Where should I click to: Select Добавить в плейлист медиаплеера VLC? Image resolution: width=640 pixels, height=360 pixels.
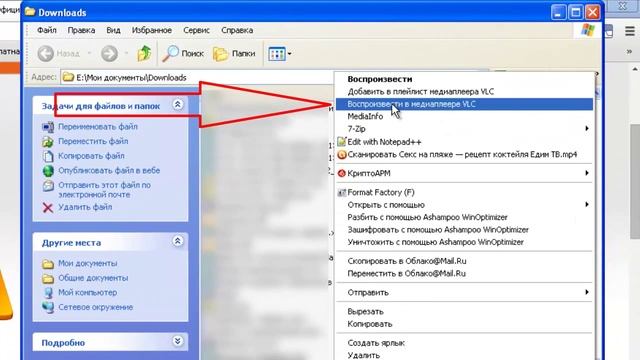pyautogui.click(x=464, y=91)
